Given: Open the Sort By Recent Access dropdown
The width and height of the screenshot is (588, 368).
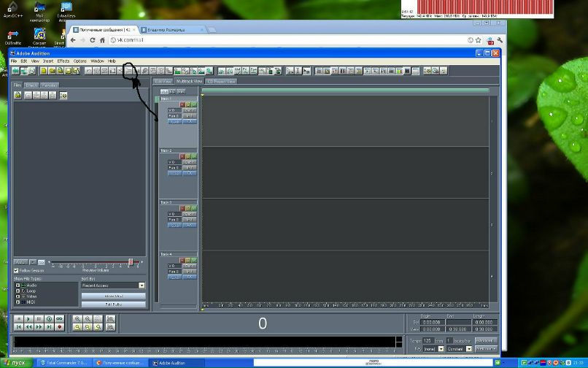Looking at the screenshot, I should click(142, 285).
